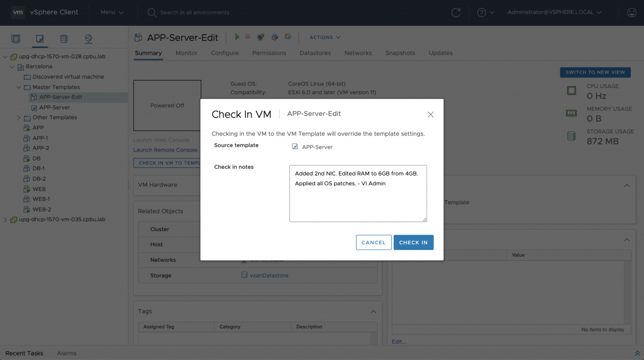Open the Updates tab
The height and width of the screenshot is (360, 644).
(x=441, y=53)
